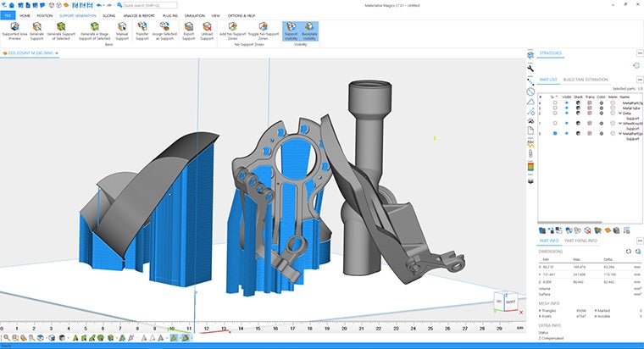Click the color gradient icon in sidebar

point(530,169)
